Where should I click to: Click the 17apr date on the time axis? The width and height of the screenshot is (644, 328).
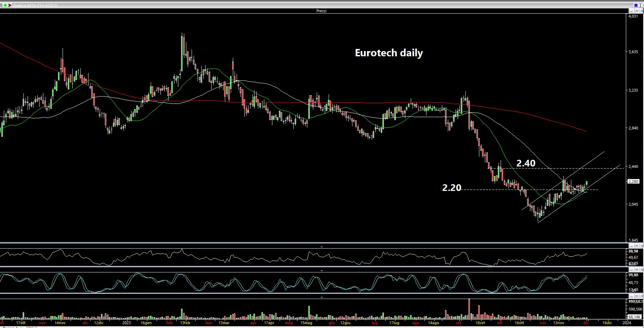[x=269, y=323]
